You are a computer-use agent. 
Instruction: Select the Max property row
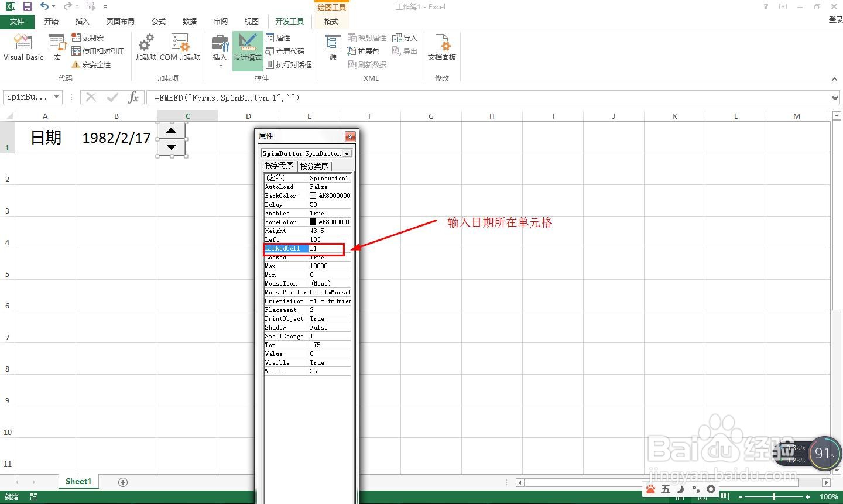click(307, 266)
